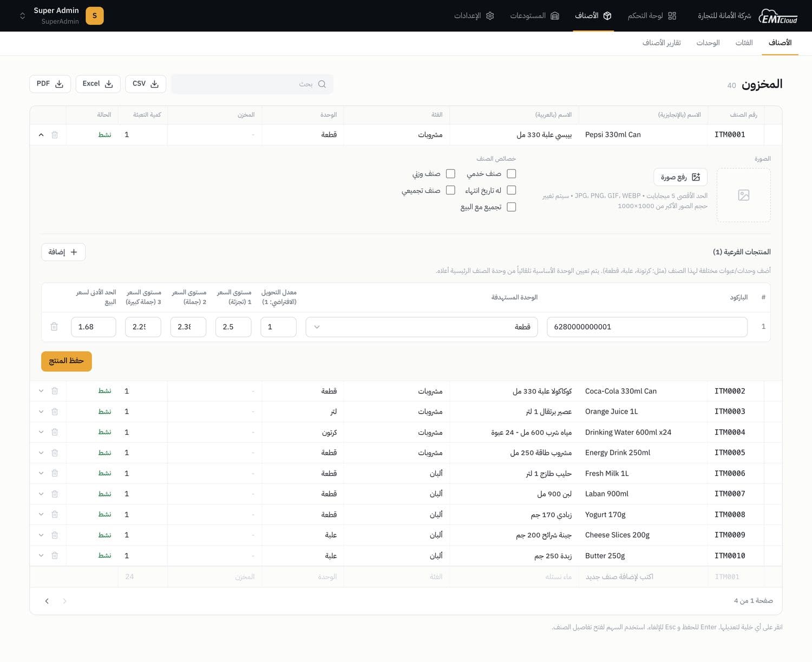812x662 pixels.
Task: Switch to the Item Reports (تقارير الأصناف) tab
Action: 662,43
